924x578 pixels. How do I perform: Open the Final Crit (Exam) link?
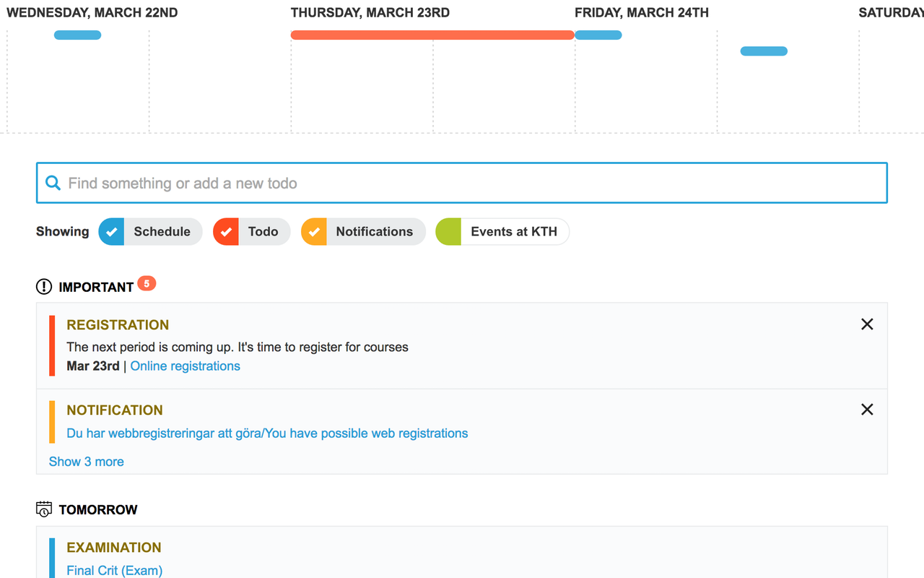click(x=115, y=570)
